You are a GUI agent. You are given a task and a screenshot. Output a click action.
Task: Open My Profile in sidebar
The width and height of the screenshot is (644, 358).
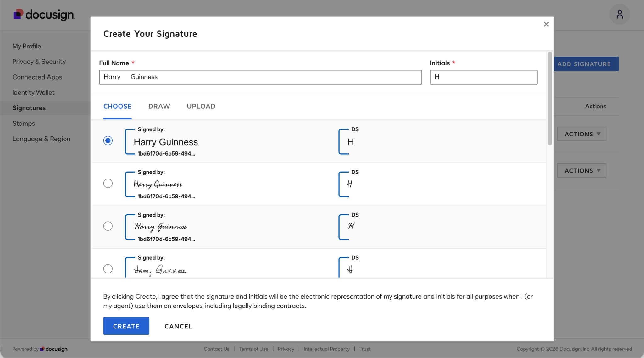(27, 46)
